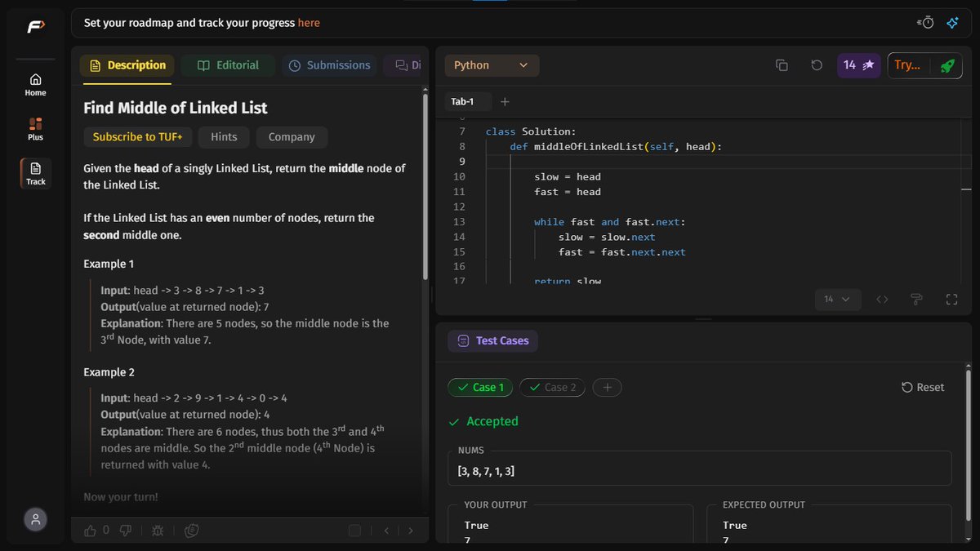The width and height of the screenshot is (980, 551).
Task: Add a new editor tab with plus
Action: (x=505, y=102)
